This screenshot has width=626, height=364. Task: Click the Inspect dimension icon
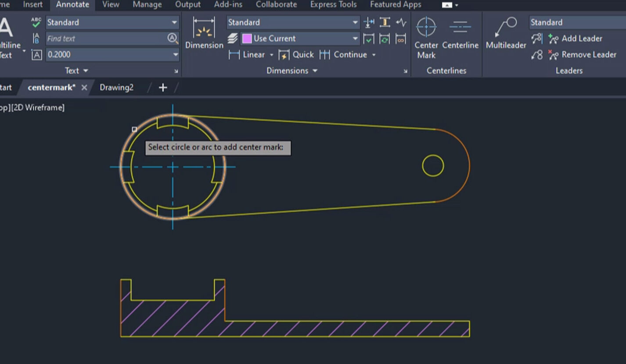coord(369,39)
